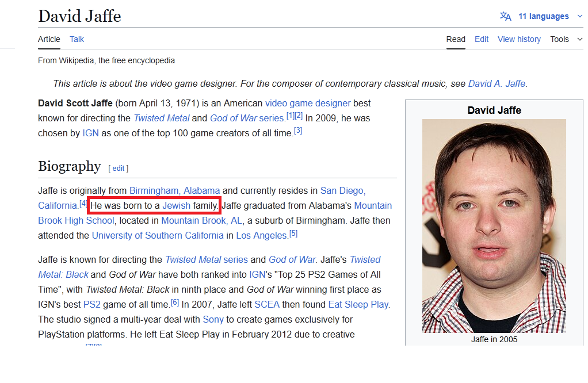This screenshot has height=383, width=588.
Task: Open the Jewish link
Action: point(176,205)
